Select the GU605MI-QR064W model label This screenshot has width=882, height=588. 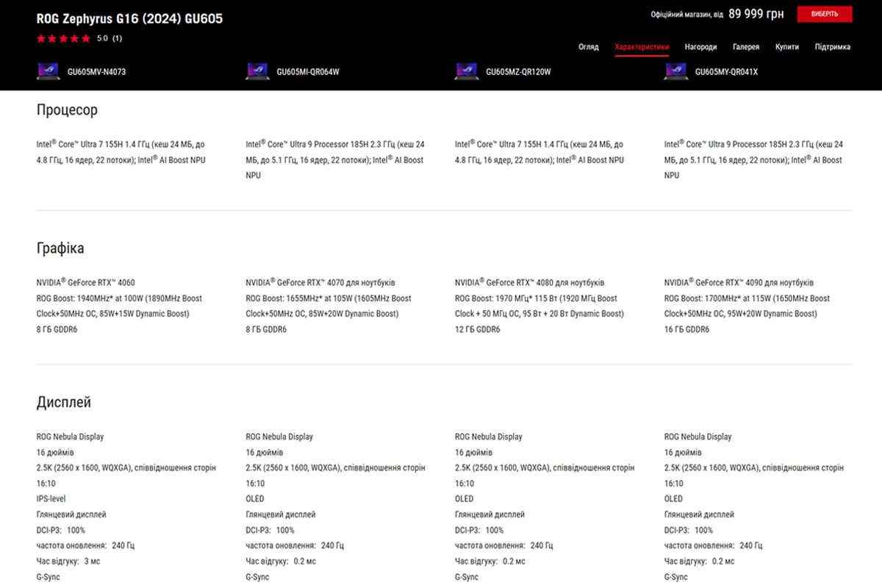(308, 72)
